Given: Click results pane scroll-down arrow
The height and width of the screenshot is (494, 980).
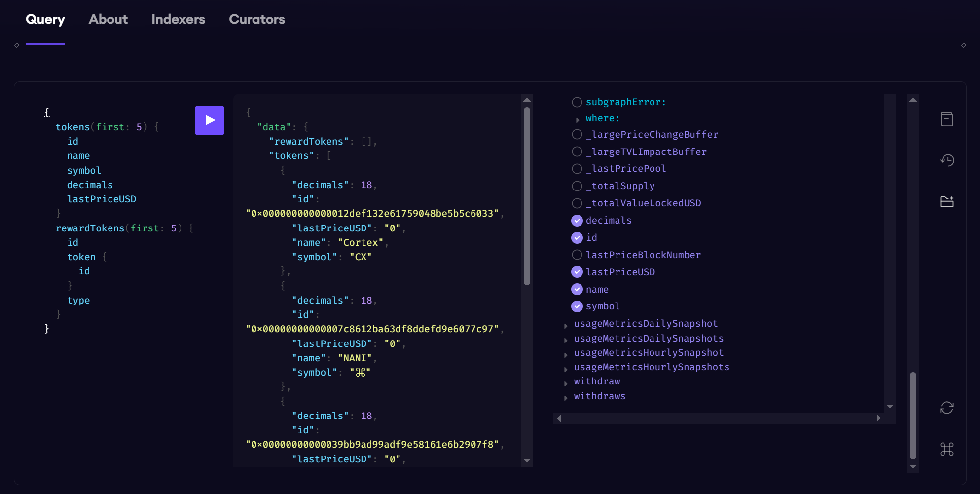Looking at the screenshot, I should (x=527, y=461).
